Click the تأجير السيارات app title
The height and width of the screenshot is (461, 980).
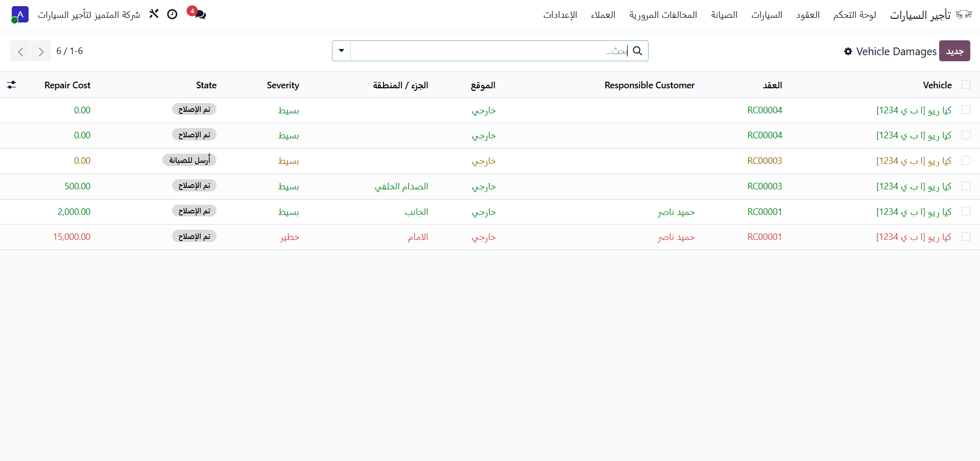coord(920,15)
